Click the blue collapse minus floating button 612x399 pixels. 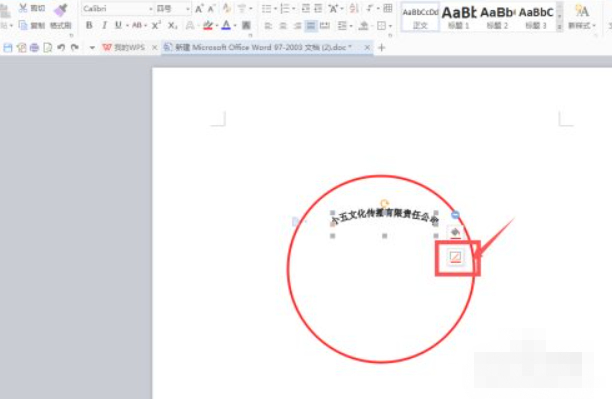[455, 215]
